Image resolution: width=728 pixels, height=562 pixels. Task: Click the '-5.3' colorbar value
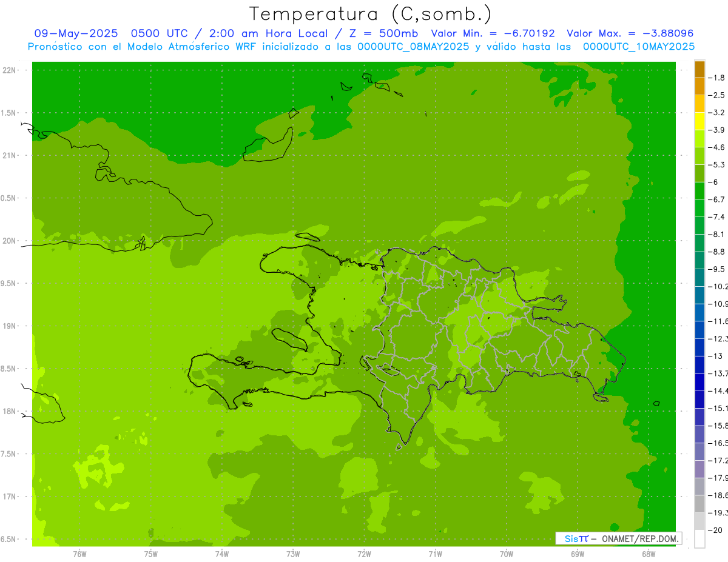(717, 165)
